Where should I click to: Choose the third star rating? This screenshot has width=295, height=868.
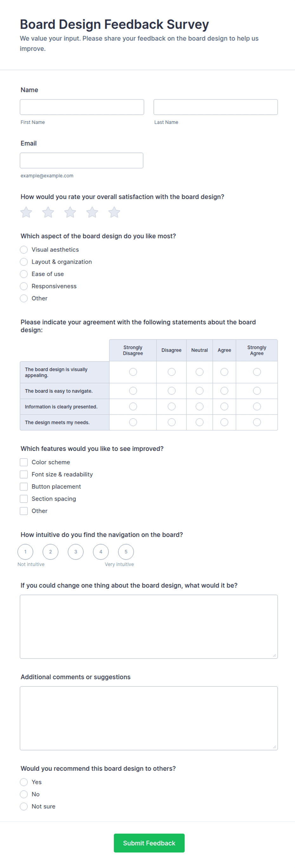click(x=70, y=212)
